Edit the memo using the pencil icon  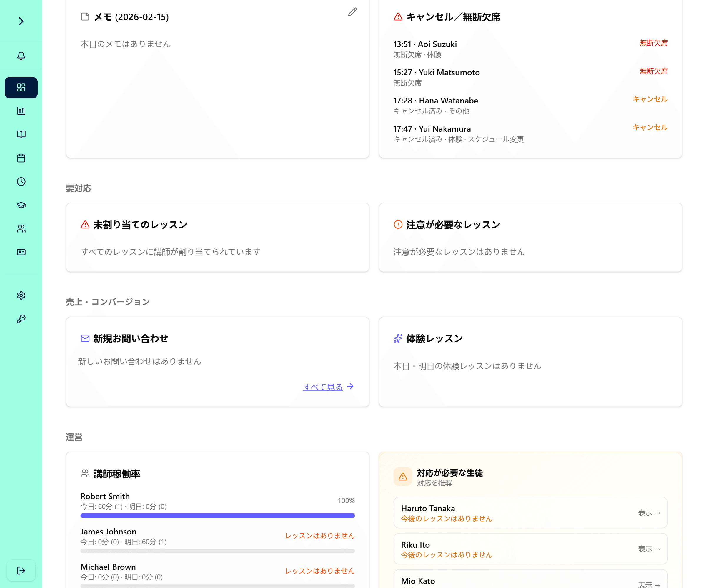[x=352, y=12]
